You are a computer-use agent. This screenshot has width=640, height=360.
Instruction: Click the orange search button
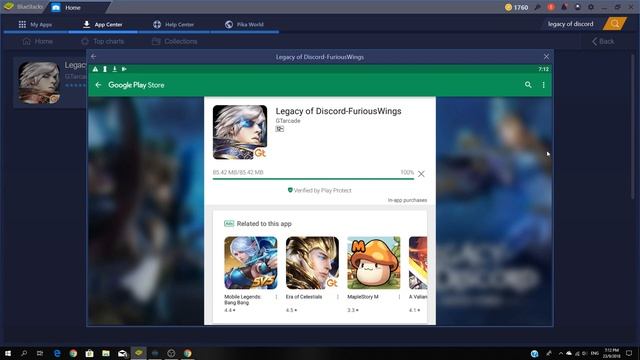click(x=615, y=24)
